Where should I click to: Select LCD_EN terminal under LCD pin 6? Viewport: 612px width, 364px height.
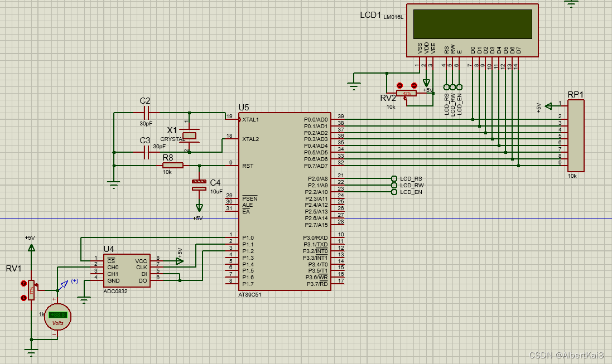pyautogui.click(x=459, y=87)
